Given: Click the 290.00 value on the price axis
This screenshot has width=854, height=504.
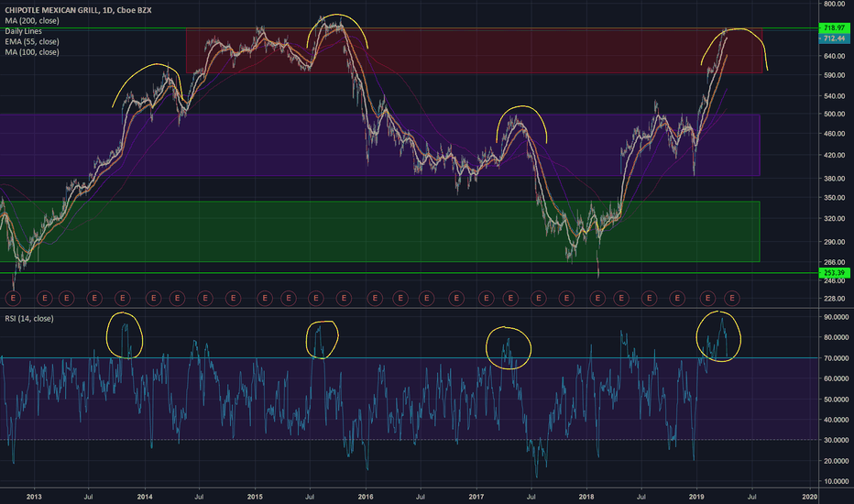Looking at the screenshot, I should 835,242.
